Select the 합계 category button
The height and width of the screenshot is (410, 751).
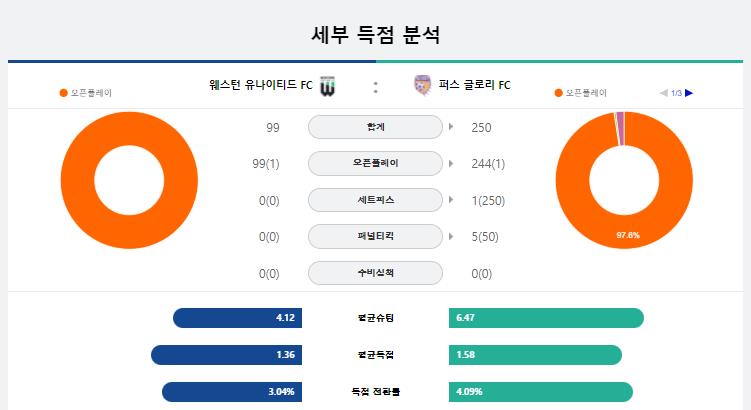(376, 127)
